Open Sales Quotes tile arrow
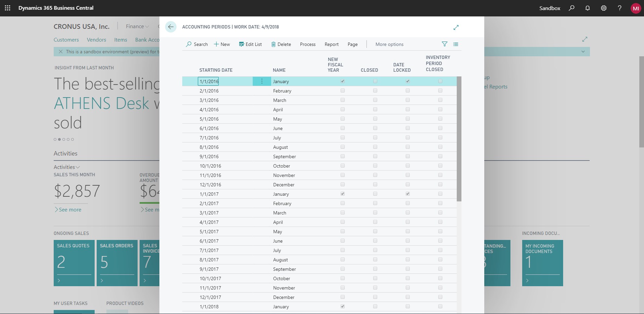The width and height of the screenshot is (644, 314). (x=59, y=280)
